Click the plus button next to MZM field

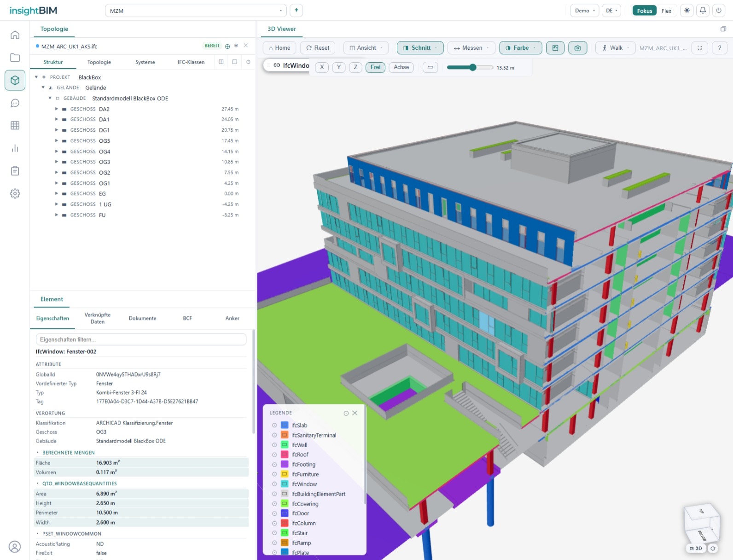click(x=296, y=10)
